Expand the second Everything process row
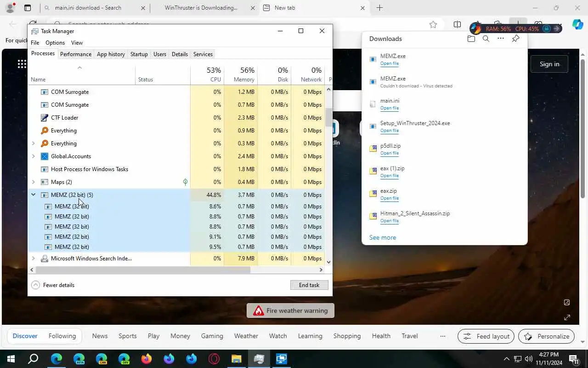 coord(33,143)
